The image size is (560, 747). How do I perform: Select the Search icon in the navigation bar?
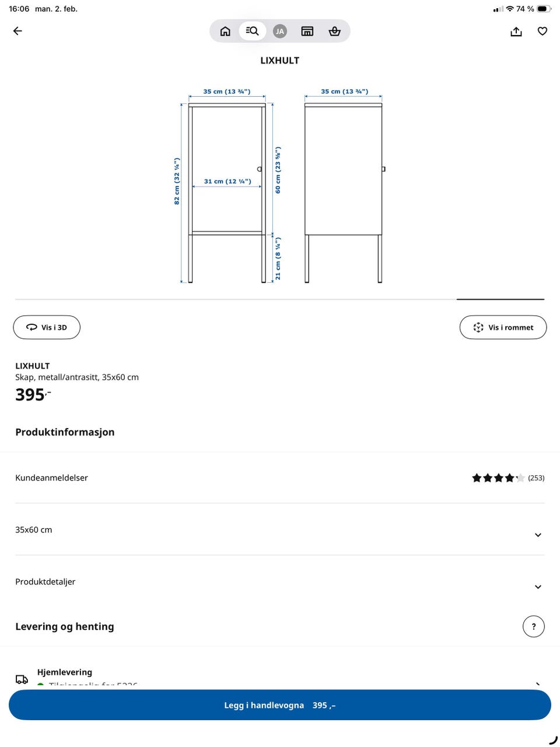[252, 31]
